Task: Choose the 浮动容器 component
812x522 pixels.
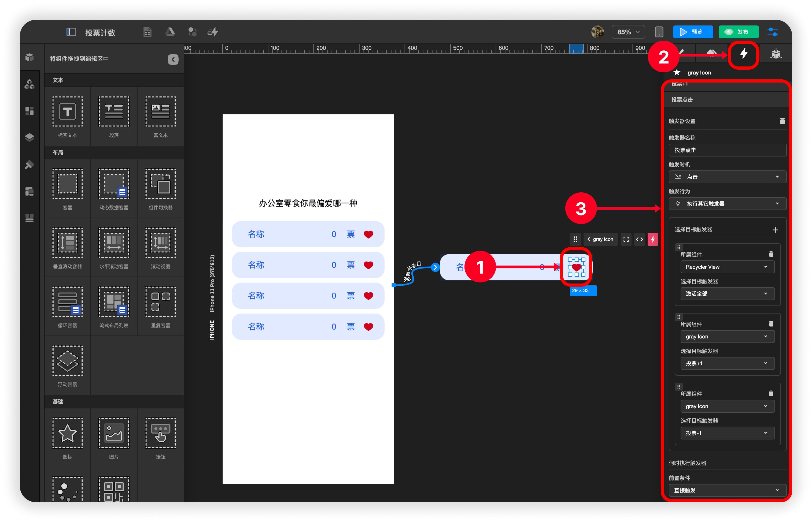Action: [68, 366]
